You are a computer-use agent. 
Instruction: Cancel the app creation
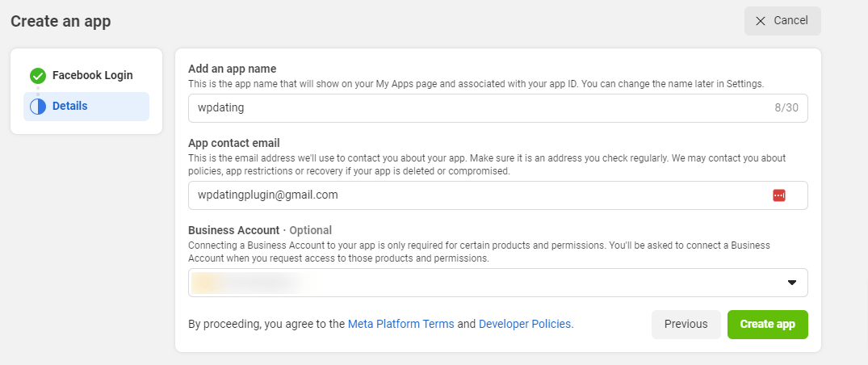click(782, 21)
